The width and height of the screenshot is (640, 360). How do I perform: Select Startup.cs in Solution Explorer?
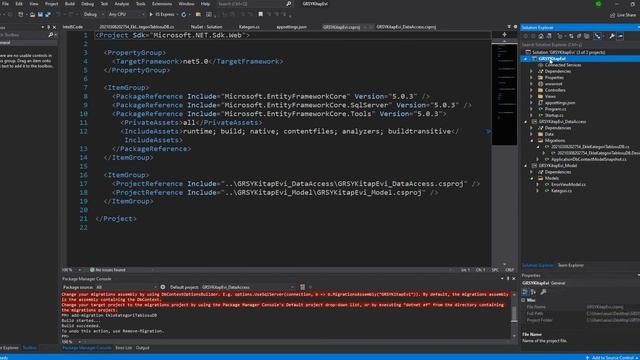click(x=554, y=116)
